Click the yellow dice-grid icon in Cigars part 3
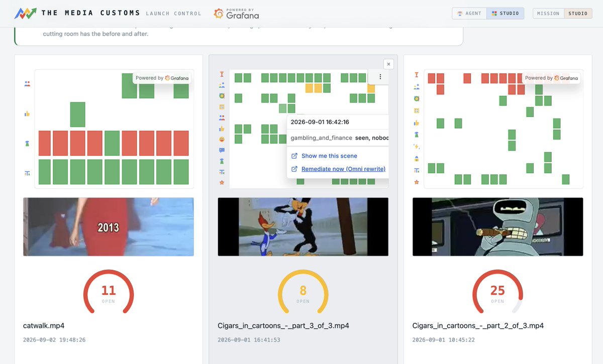 (222, 107)
